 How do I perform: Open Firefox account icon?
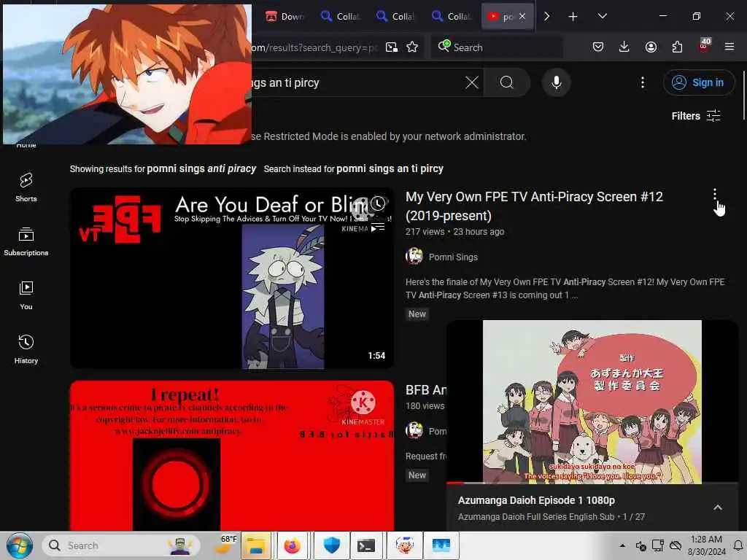[x=651, y=47]
